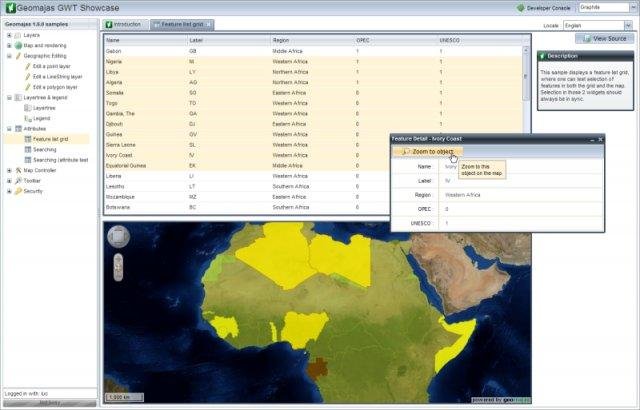Click the Region field in Feature Detail
640x410 pixels.
(x=520, y=195)
